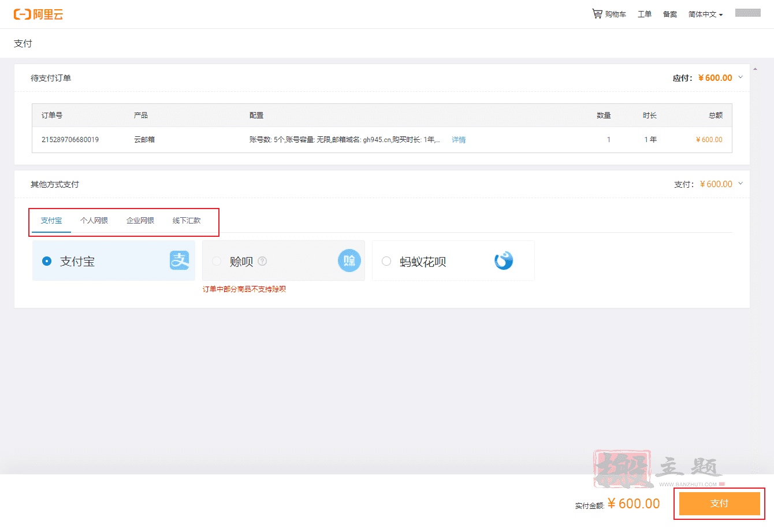Click the 其他方式支付 支付 ¥600.00 amount
This screenshot has height=532, width=774.
pos(716,184)
